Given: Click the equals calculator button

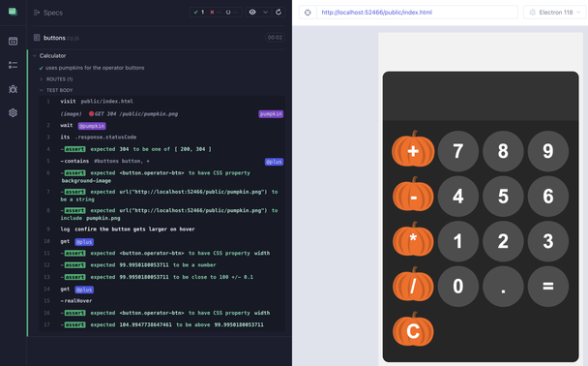Looking at the screenshot, I should coord(548,286).
